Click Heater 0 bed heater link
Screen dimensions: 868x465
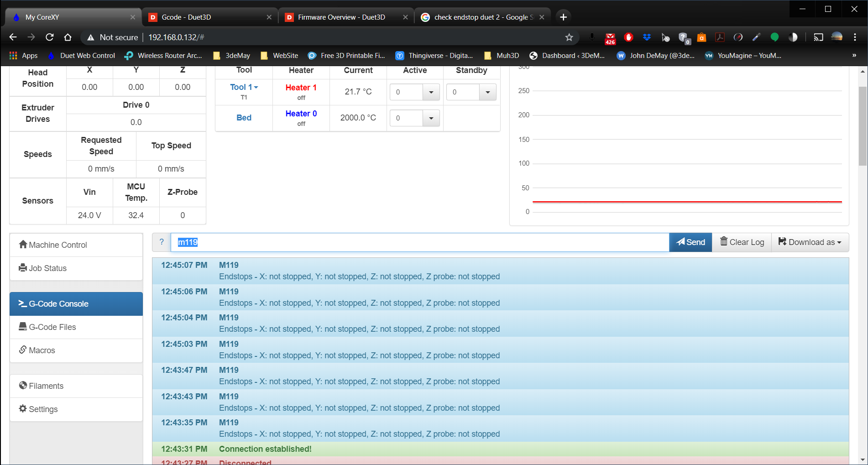[x=301, y=114]
